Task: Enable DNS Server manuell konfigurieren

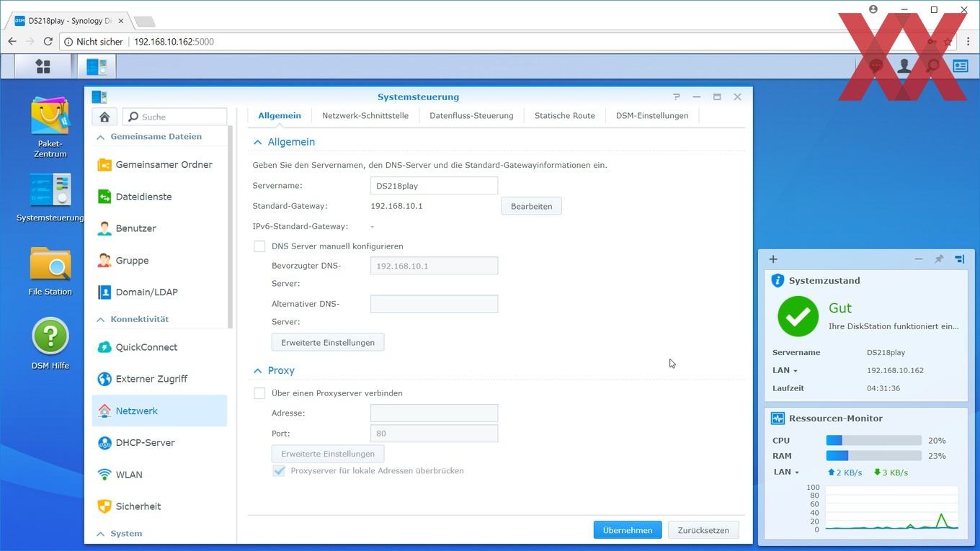Action: [x=259, y=246]
